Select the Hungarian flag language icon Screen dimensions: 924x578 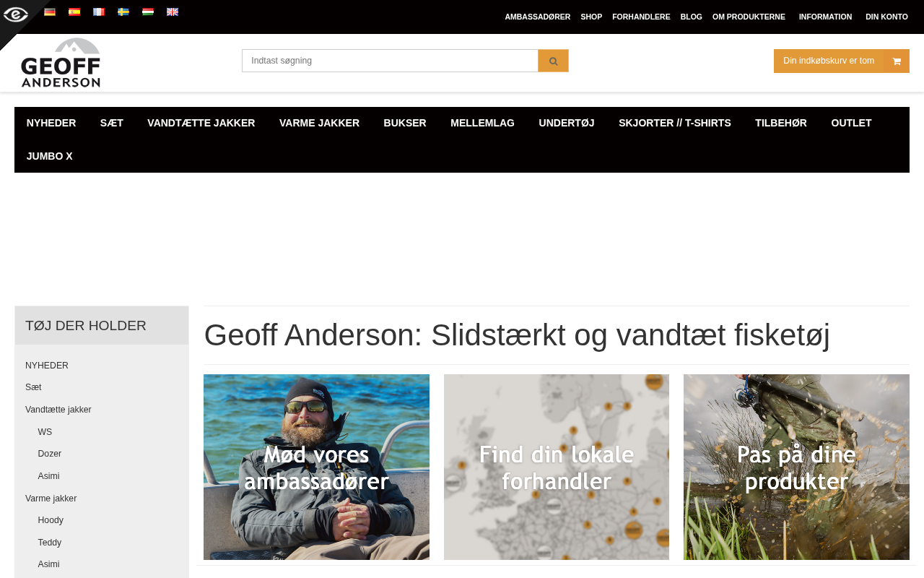point(148,12)
